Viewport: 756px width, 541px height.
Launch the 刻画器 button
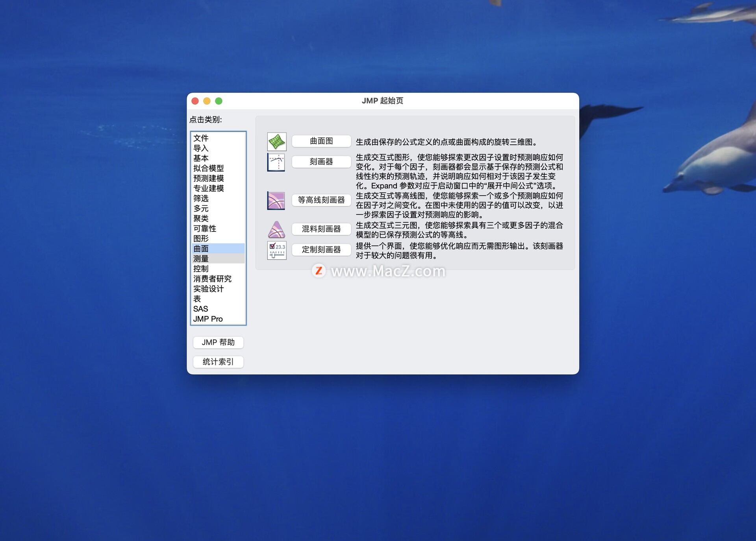[x=321, y=162]
